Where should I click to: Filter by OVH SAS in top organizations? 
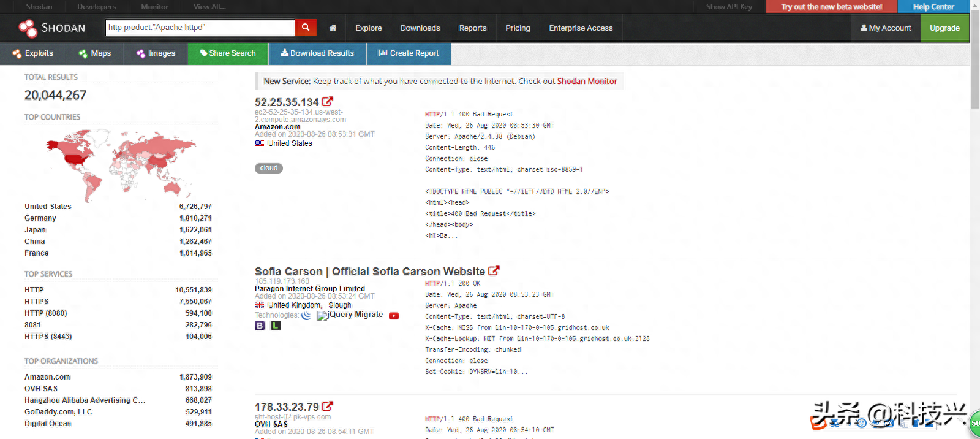(41, 389)
